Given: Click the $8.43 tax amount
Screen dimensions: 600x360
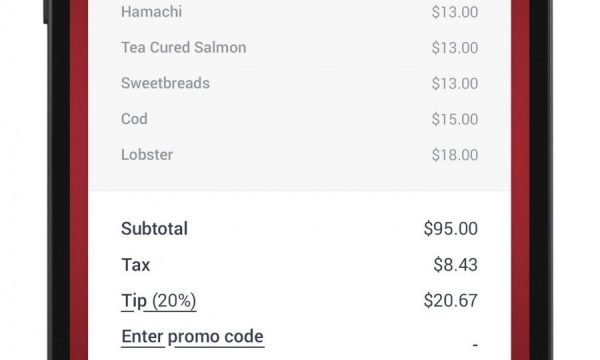Looking at the screenshot, I should click(455, 265).
